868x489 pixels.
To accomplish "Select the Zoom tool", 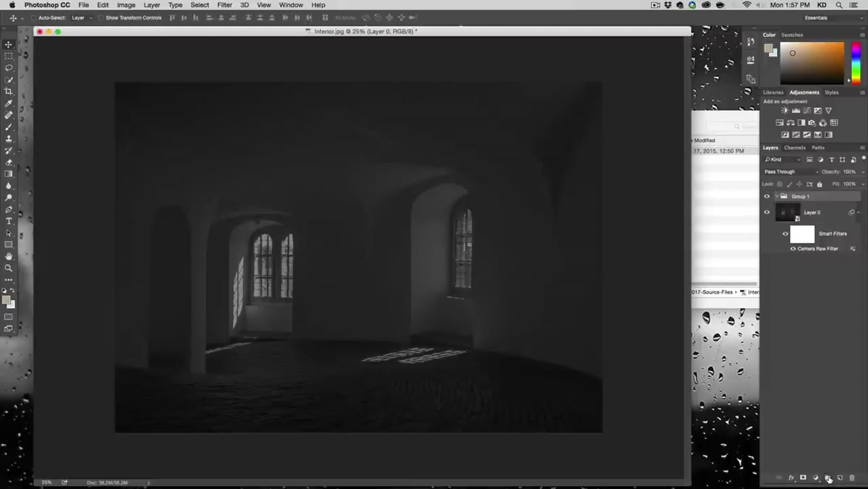I will (x=9, y=268).
